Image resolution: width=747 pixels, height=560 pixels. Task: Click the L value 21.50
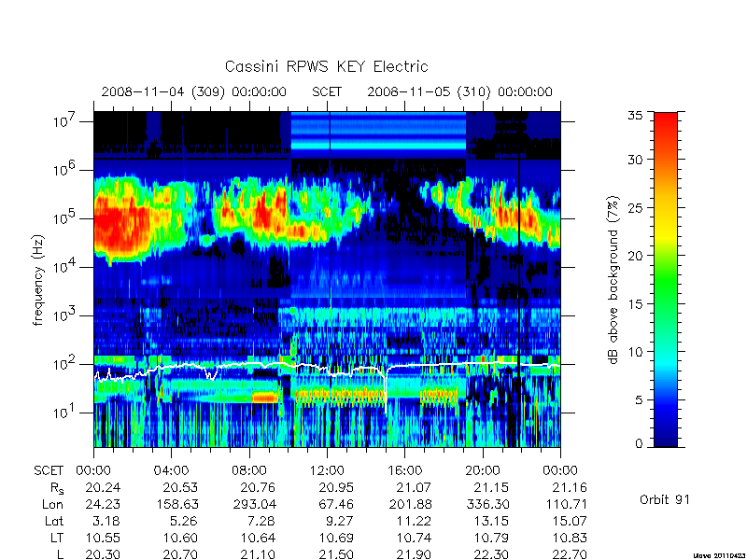(336, 554)
